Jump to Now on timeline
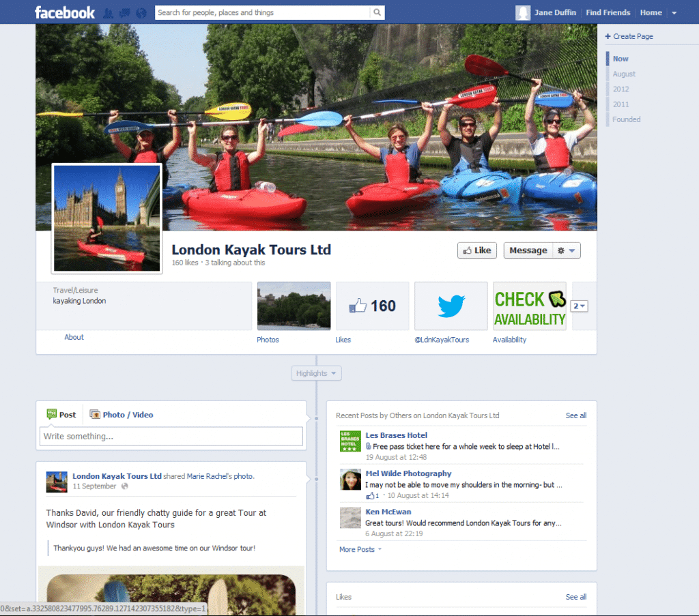Screen dimensions: 699x616 [620, 59]
